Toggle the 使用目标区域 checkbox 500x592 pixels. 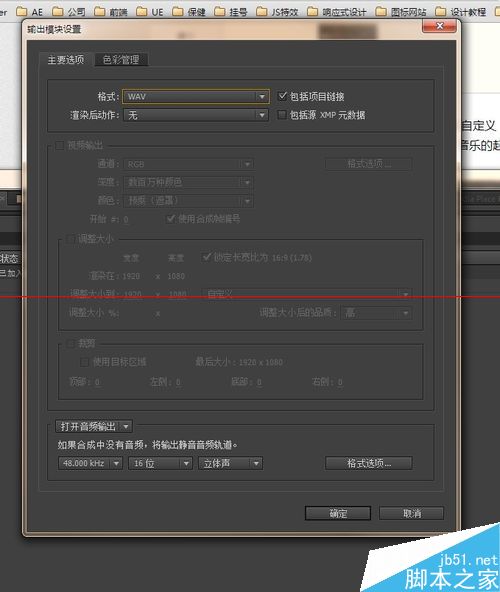click(x=84, y=362)
